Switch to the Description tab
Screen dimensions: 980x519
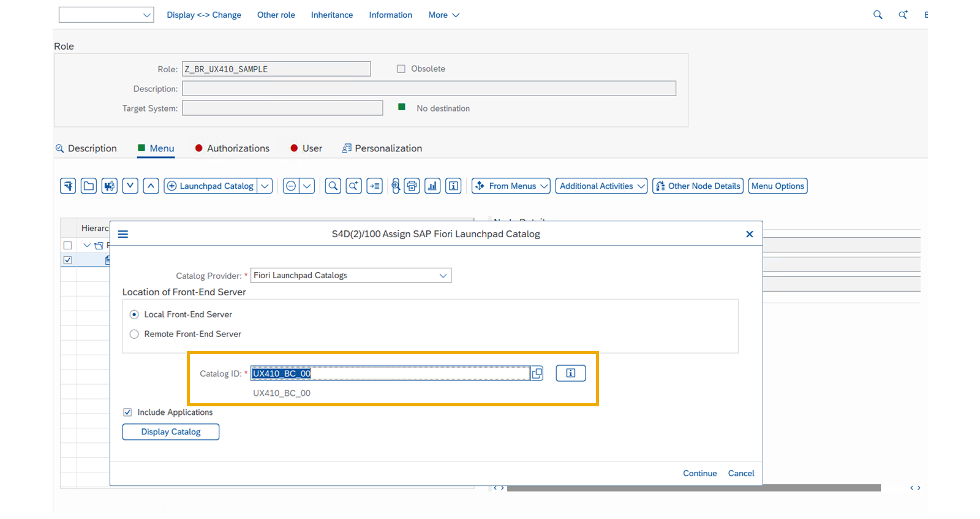[86, 148]
